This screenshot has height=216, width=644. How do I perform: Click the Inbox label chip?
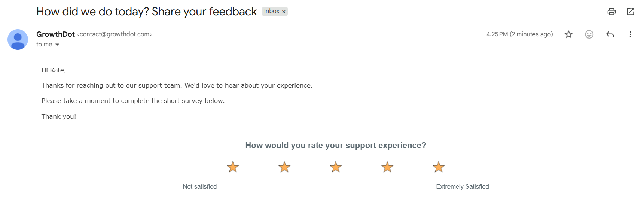(272, 11)
